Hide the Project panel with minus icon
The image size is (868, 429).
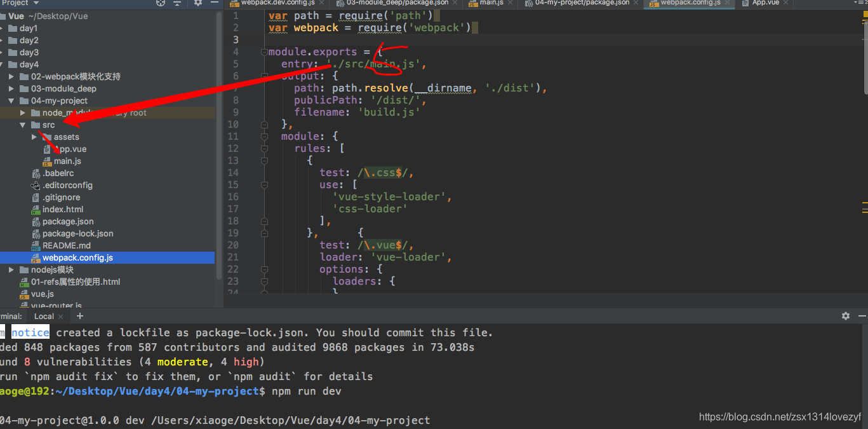click(213, 3)
